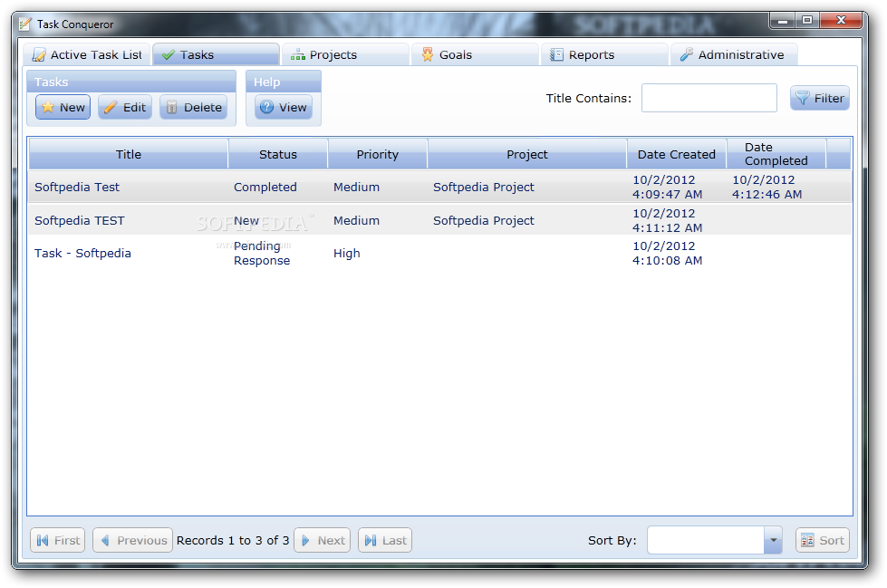Click the Date Completed column header

[776, 154]
